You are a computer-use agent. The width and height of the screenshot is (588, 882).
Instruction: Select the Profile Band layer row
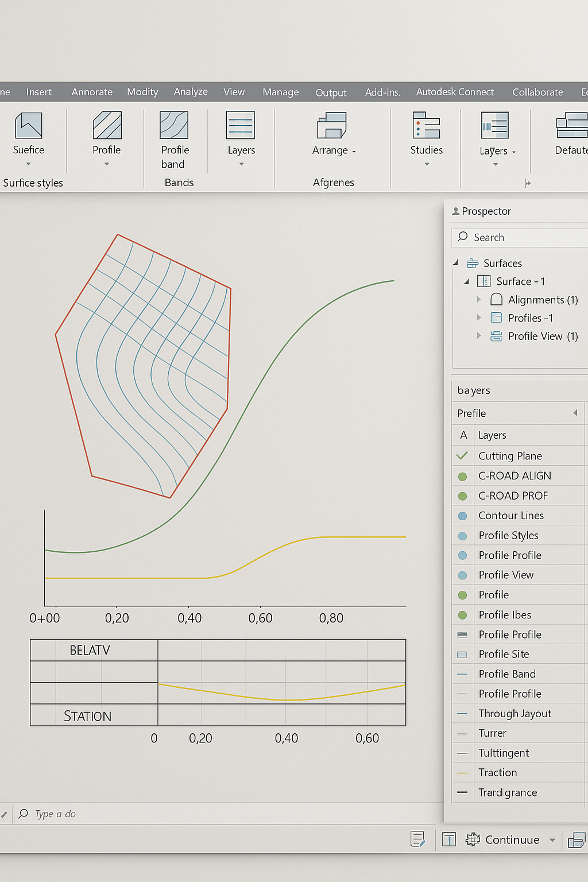tap(507, 674)
